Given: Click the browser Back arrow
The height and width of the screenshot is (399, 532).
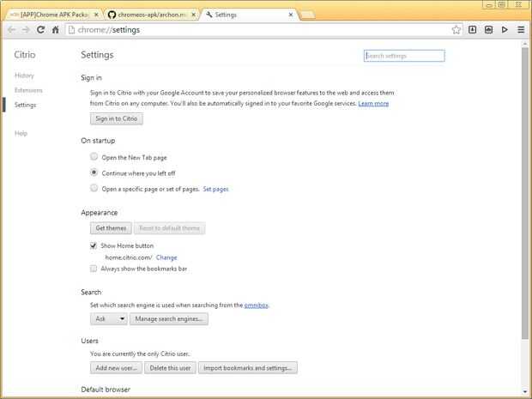Looking at the screenshot, I should [11, 30].
